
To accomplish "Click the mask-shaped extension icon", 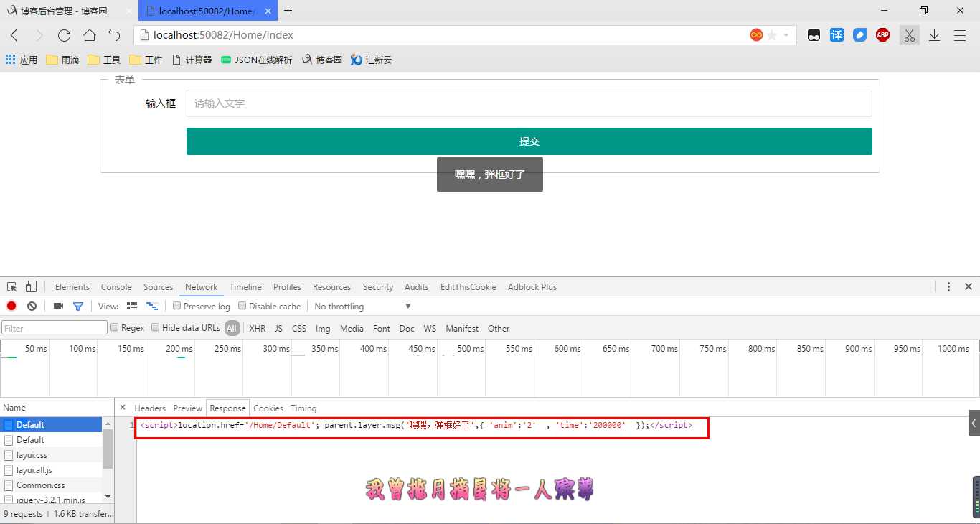I will [x=814, y=35].
